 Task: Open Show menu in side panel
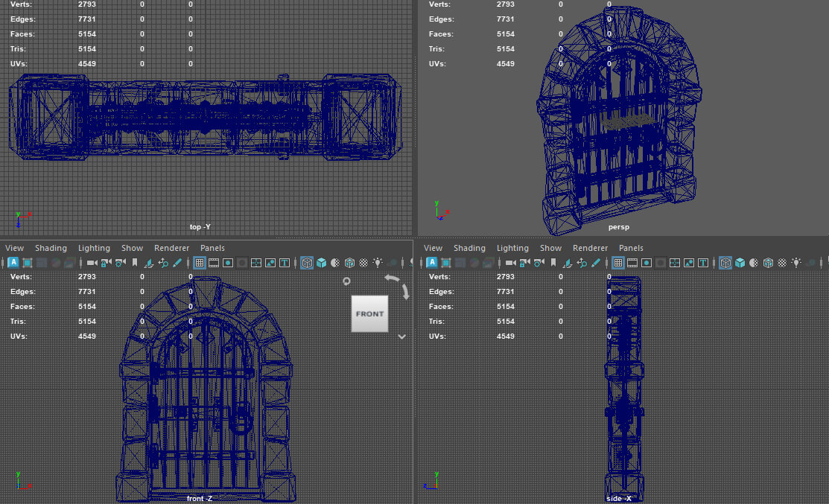(x=551, y=248)
